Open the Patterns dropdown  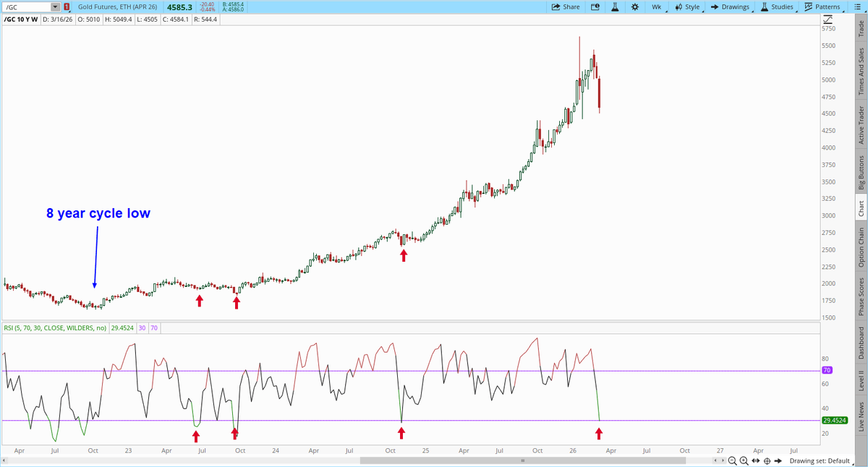tap(822, 7)
